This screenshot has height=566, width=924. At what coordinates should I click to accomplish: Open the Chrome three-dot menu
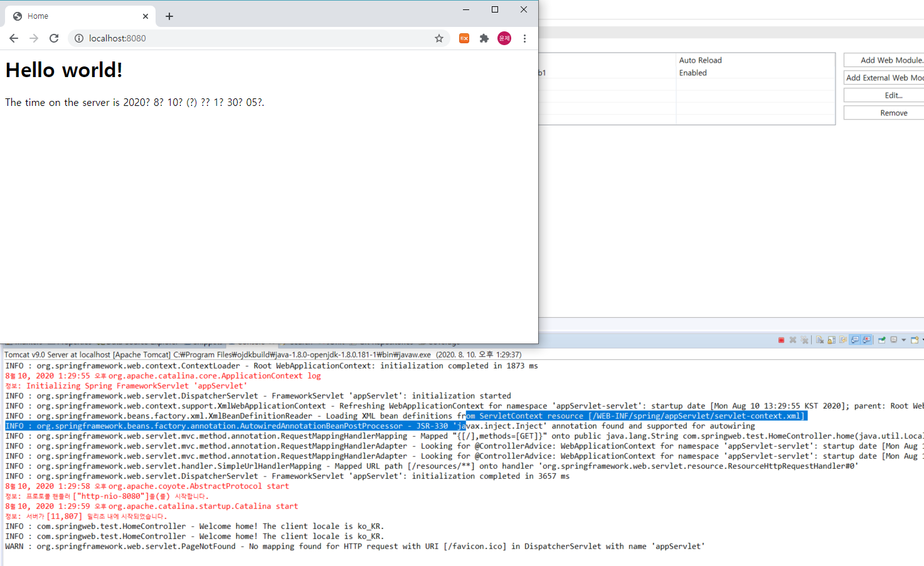pyautogui.click(x=524, y=38)
